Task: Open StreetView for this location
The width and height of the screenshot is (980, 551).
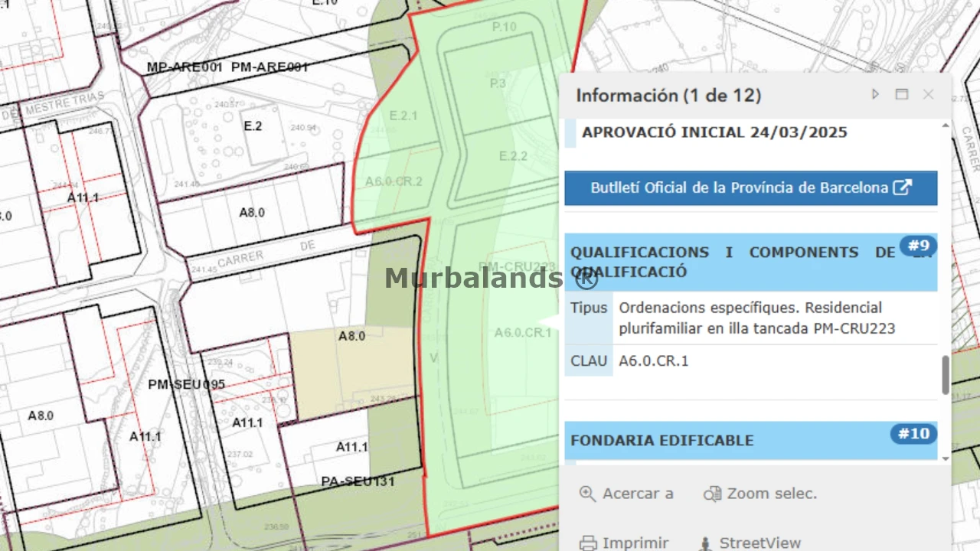Action: 749,543
